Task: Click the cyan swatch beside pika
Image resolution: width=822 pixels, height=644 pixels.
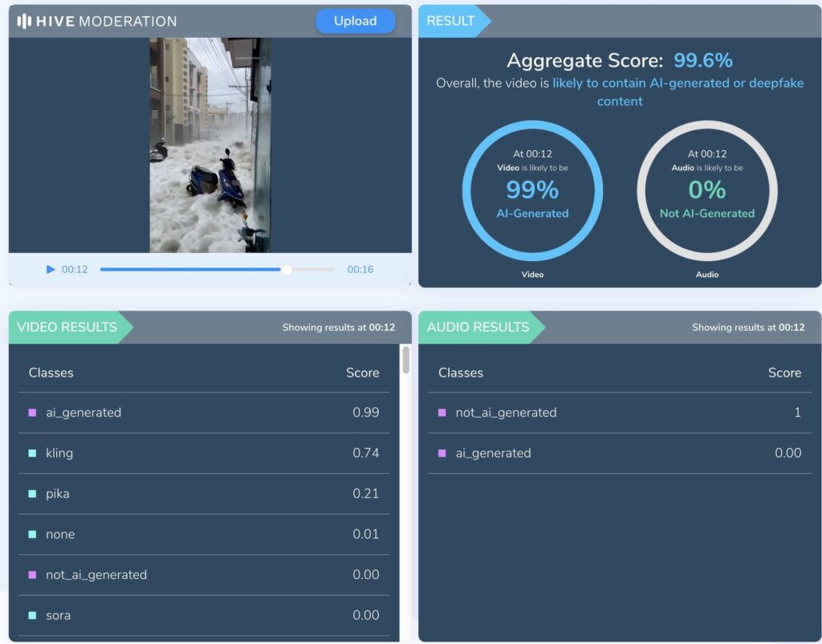Action: coord(32,494)
